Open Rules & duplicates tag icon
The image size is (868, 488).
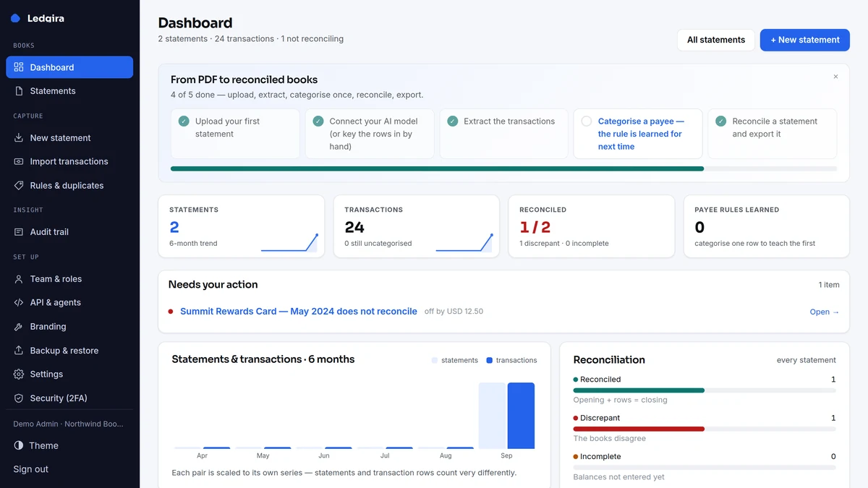[19, 186]
